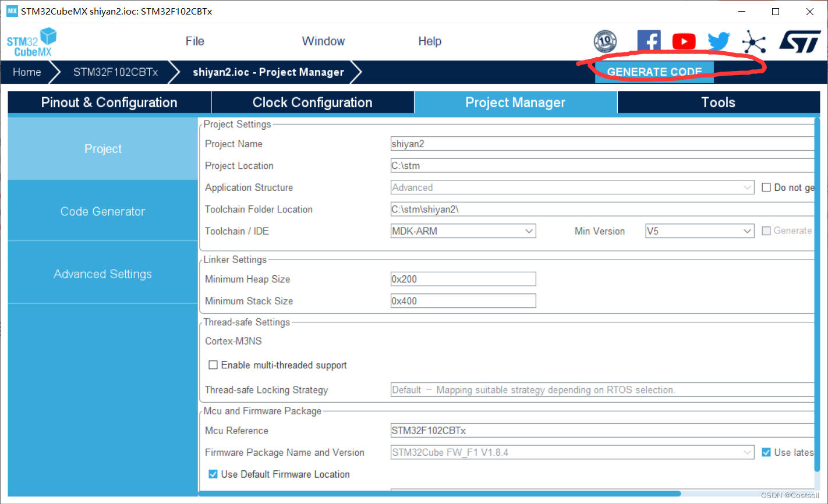
Task: Expand the Application Structure dropdown
Action: [573, 187]
